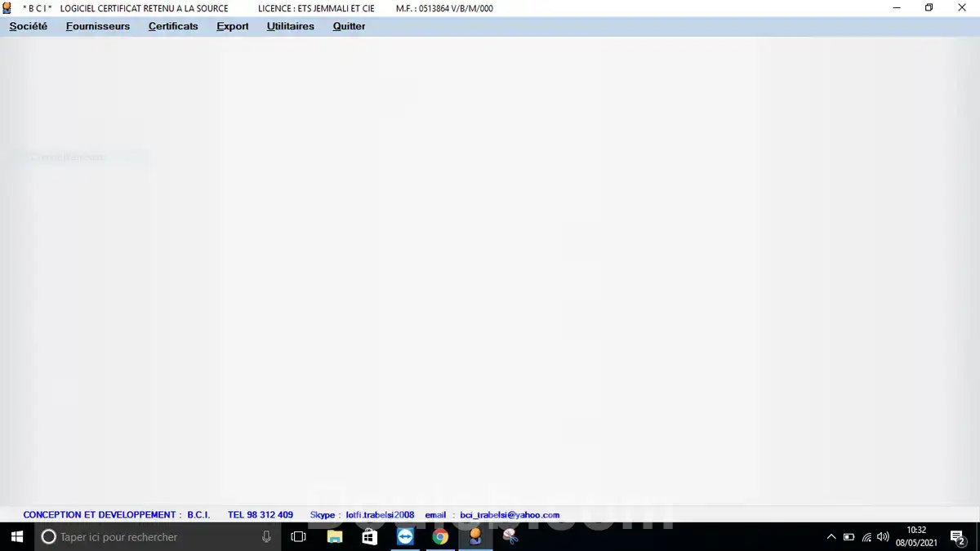The width and height of the screenshot is (980, 551).
Task: Launch Microsoft Store from the taskbar
Action: [369, 536]
